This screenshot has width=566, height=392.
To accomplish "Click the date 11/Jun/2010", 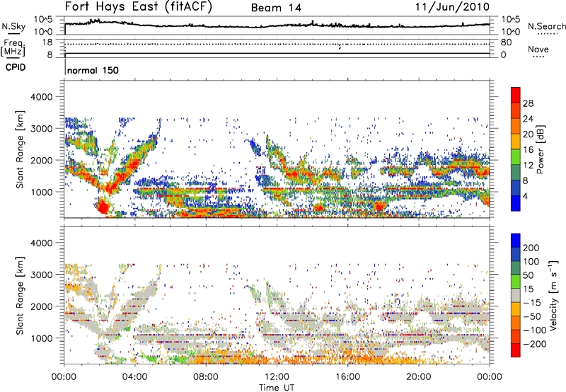I will pyautogui.click(x=452, y=7).
